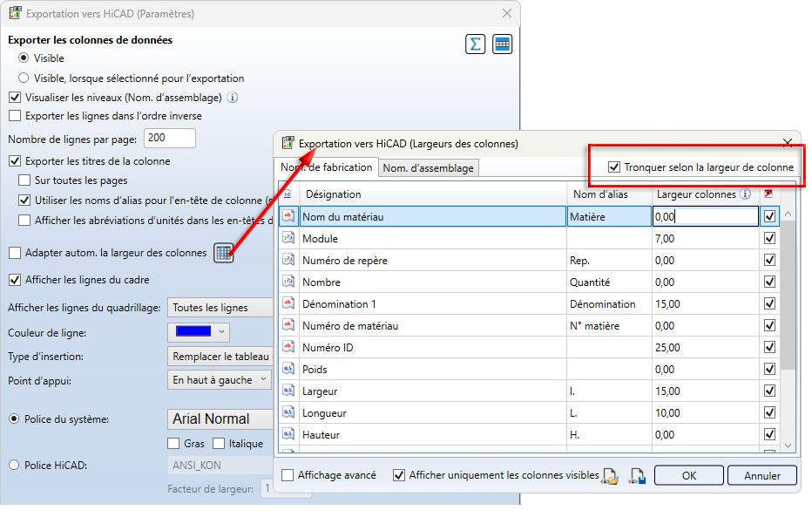Open Arial Normal font selector
The image size is (812, 517).
point(220,418)
